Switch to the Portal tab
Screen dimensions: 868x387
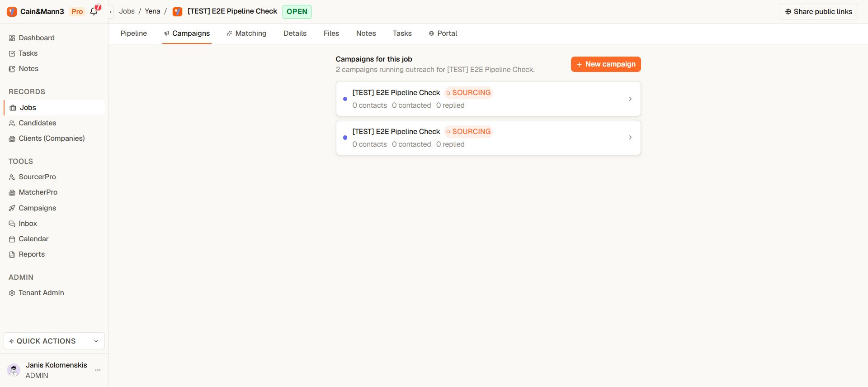coord(443,33)
